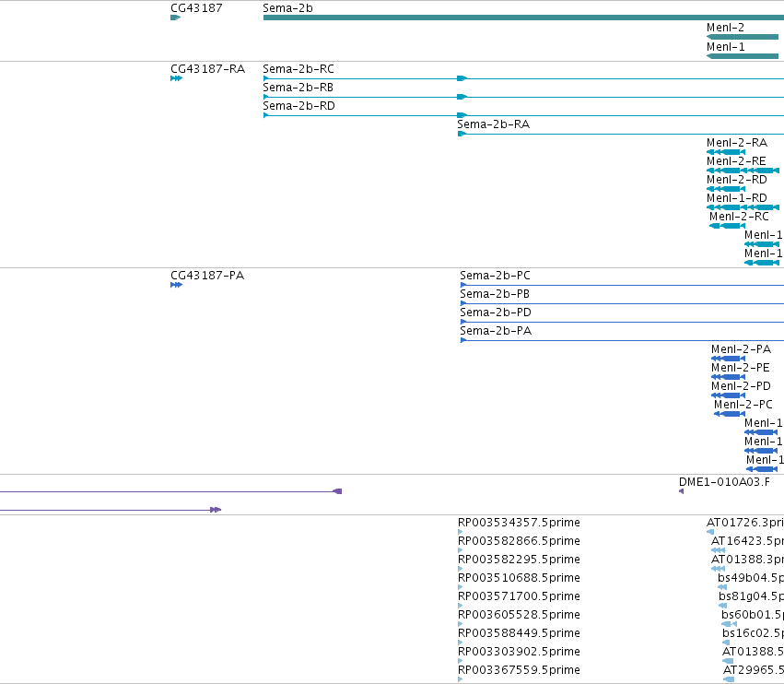Click the Menl-2-PA protein label
This screenshot has width=784, height=684.
741,349
